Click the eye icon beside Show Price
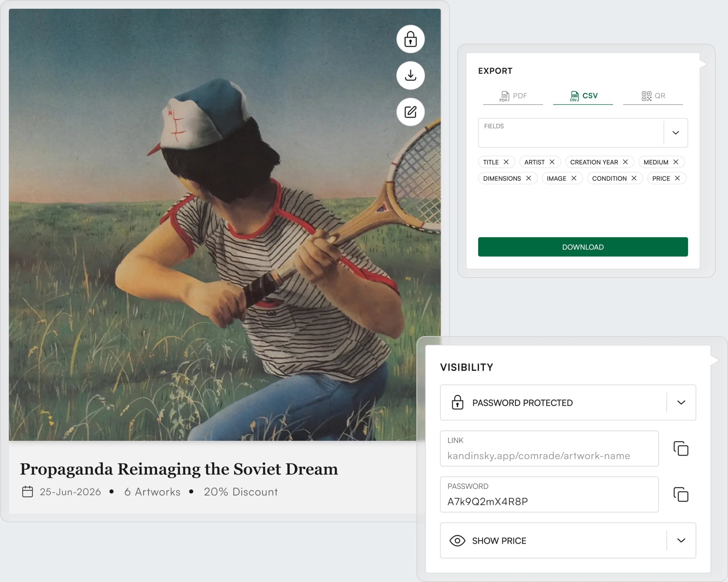The width and height of the screenshot is (728, 582). coord(457,541)
